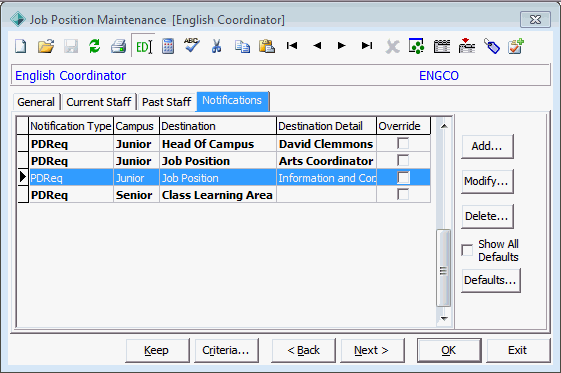Click the < Back button

point(303,350)
